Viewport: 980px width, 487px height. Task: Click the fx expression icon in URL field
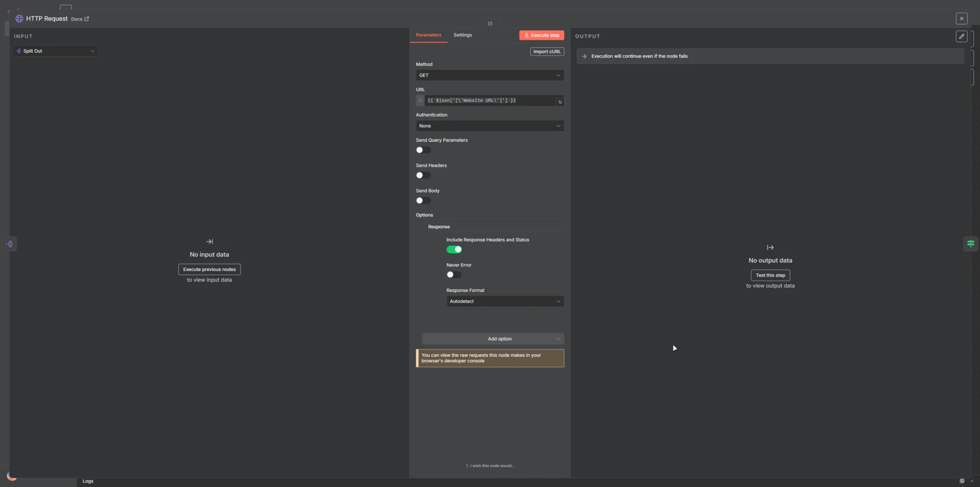click(x=420, y=101)
